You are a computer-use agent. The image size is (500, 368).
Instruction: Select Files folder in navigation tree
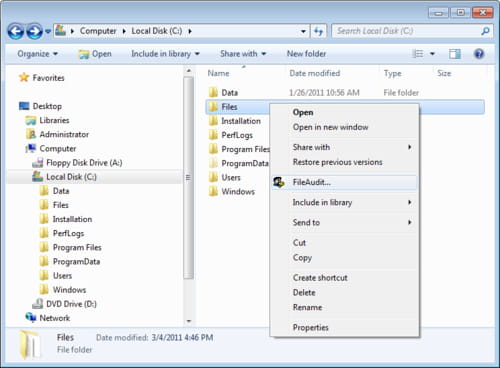(x=54, y=205)
